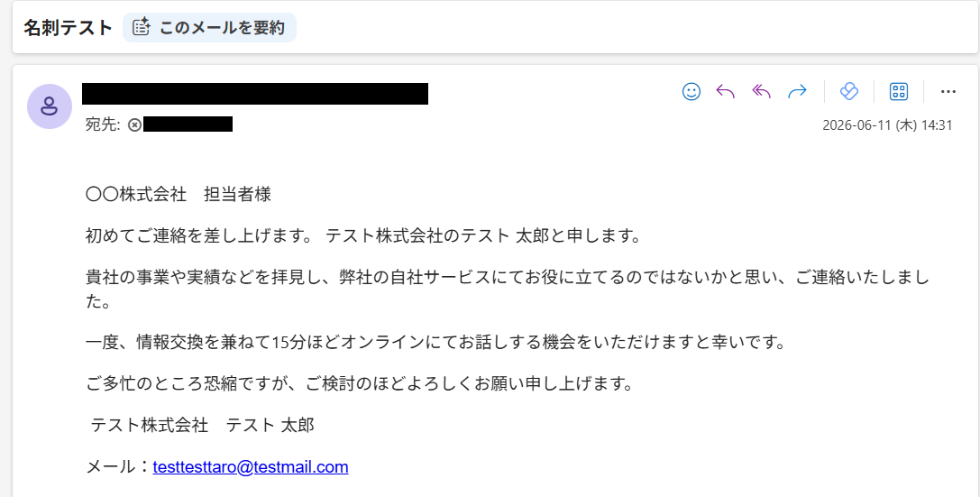
Task: Select the redacted sender name
Action: tap(255, 93)
